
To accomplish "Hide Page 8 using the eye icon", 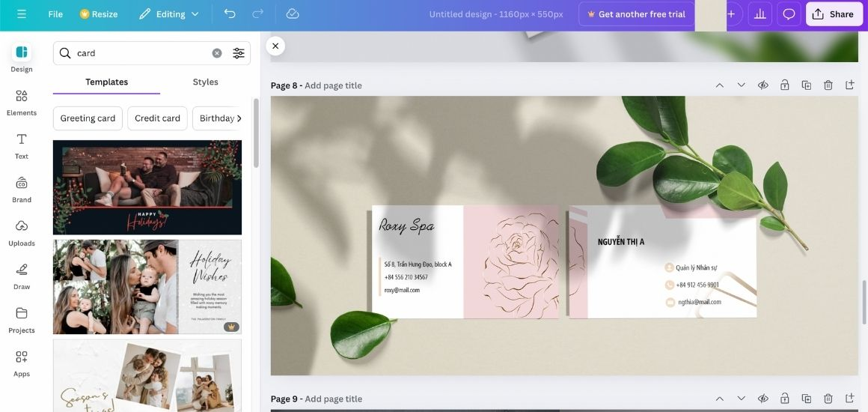I will pos(763,85).
